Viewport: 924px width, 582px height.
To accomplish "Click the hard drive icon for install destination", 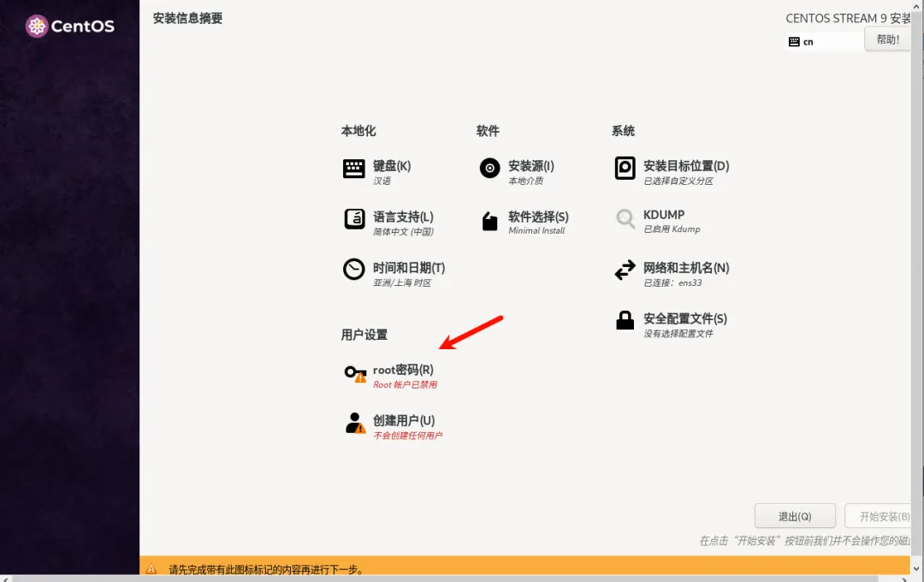I will pyautogui.click(x=625, y=168).
